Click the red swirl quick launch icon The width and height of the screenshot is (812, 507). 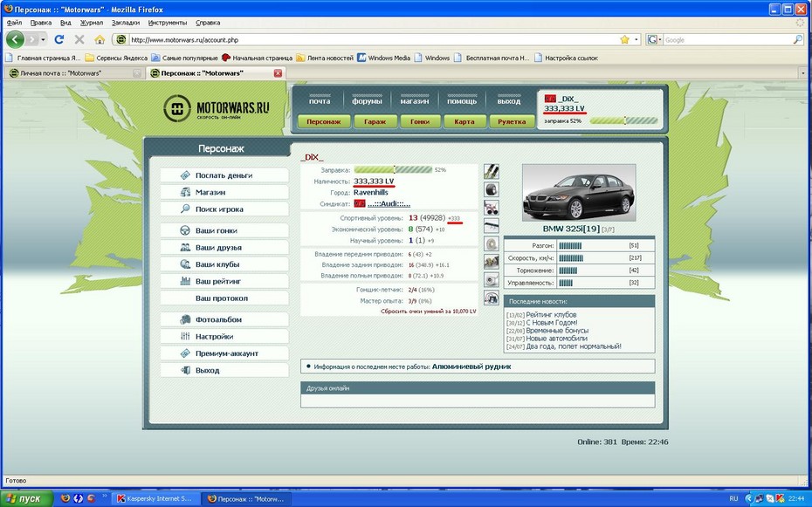pyautogui.click(x=91, y=499)
